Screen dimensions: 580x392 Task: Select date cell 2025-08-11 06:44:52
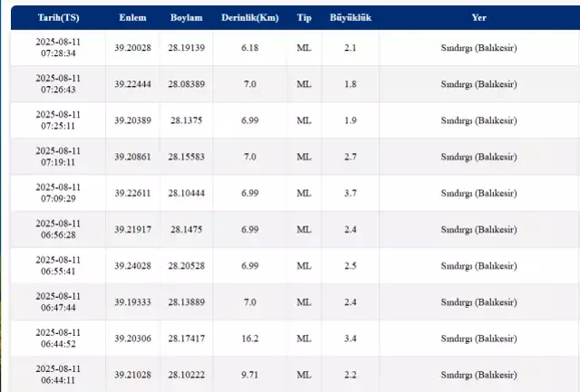[x=58, y=339]
